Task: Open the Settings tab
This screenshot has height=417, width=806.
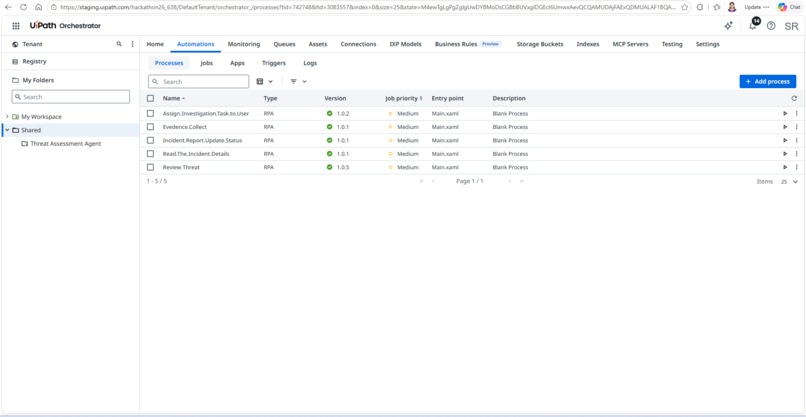Action: tap(707, 44)
